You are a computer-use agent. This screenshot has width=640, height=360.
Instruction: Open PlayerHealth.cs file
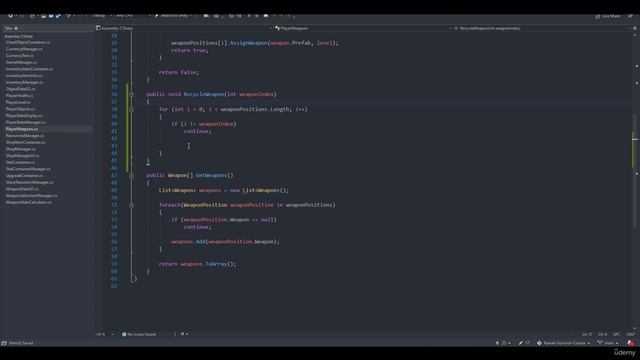[x=20, y=96]
